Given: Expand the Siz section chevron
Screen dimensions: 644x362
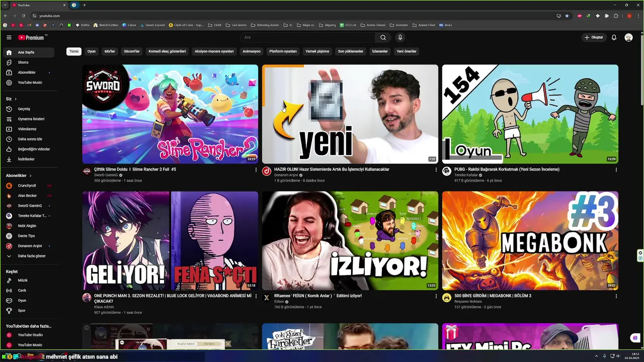Looking at the screenshot, I should (16, 99).
